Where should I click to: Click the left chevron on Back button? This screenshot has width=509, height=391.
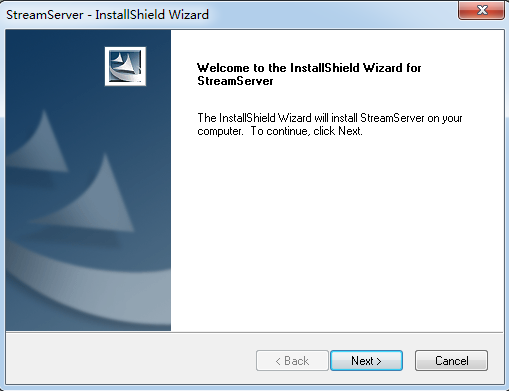pyautogui.click(x=278, y=361)
